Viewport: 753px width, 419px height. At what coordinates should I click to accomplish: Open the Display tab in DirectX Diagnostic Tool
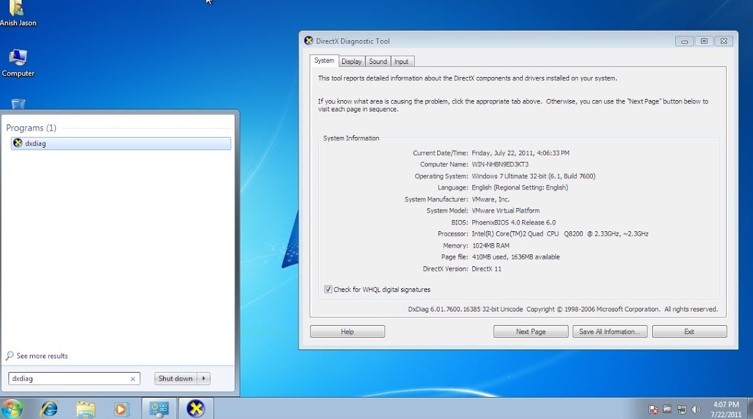click(x=352, y=62)
